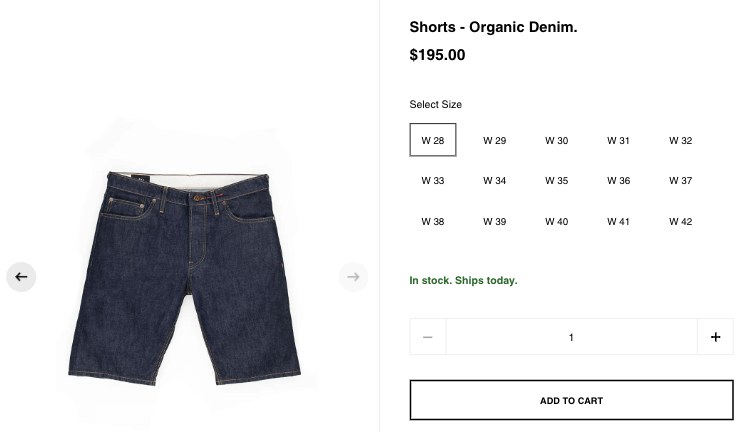Click the next image arrow
This screenshot has height=432, width=748.
pyautogui.click(x=353, y=277)
